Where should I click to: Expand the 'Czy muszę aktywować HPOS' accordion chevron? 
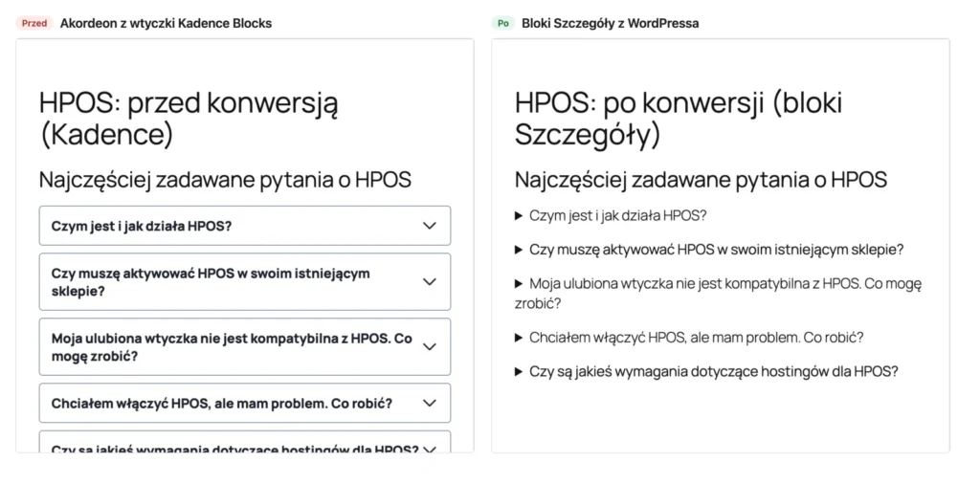point(430,281)
